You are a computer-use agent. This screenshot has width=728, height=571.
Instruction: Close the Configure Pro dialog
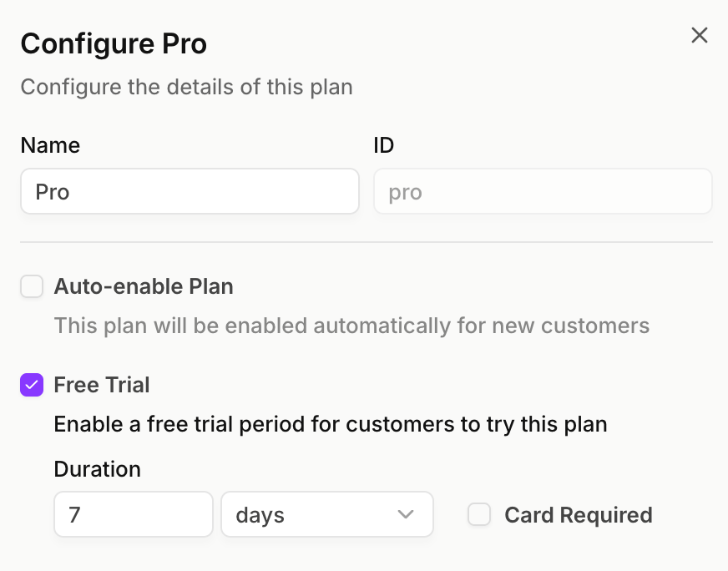pyautogui.click(x=700, y=35)
